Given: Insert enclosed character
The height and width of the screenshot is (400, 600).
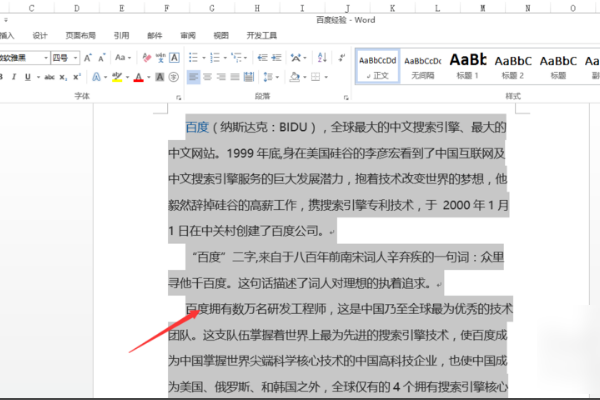Looking at the screenshot, I should (174, 77).
